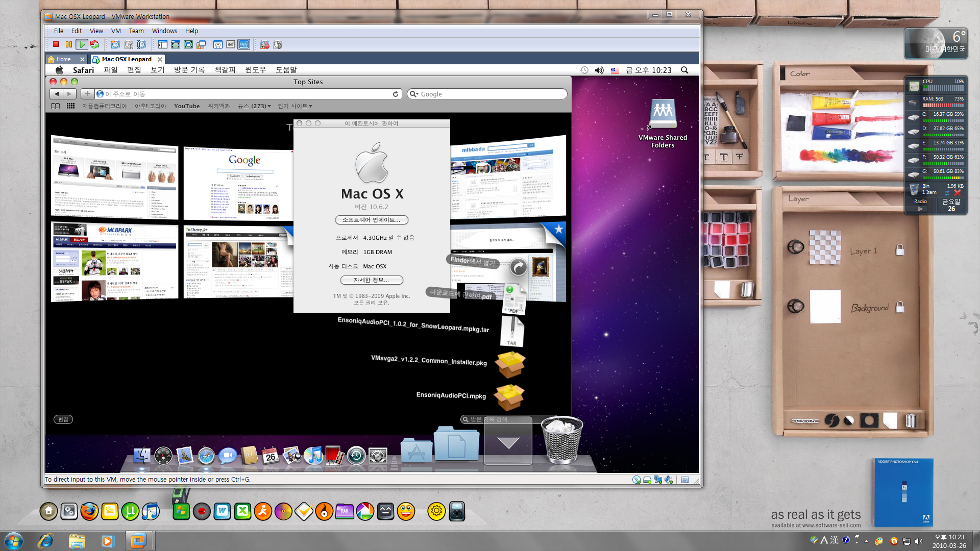Click the red Power Off button in VMware toolbar
Screen dimensions: 980x551
tap(56, 45)
